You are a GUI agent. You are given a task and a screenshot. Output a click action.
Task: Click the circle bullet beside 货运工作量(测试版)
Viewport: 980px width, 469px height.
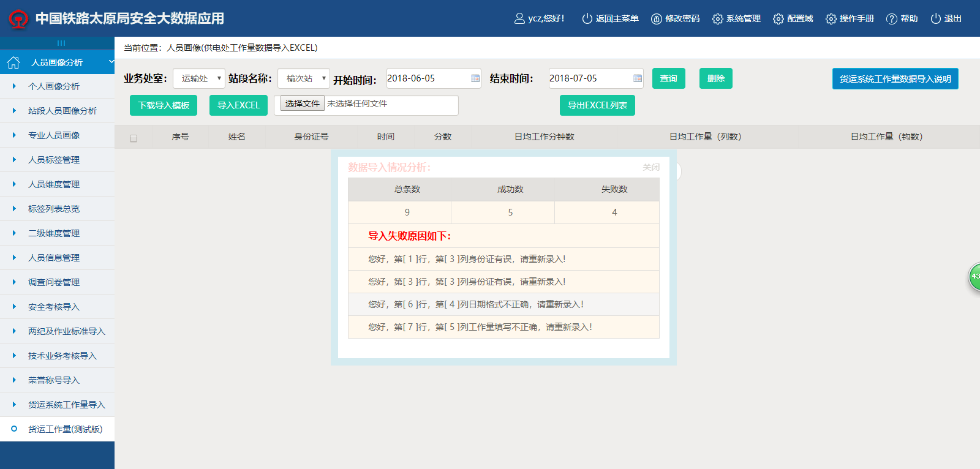[x=14, y=429]
